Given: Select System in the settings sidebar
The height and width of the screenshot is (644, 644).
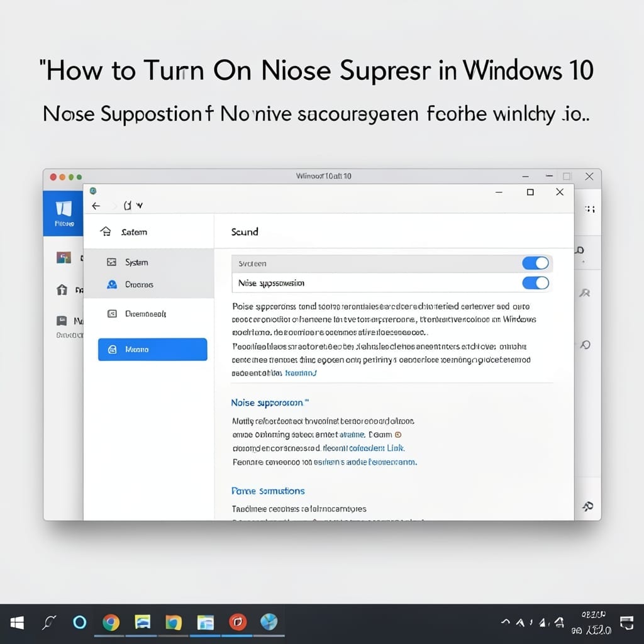Looking at the screenshot, I should [148, 262].
